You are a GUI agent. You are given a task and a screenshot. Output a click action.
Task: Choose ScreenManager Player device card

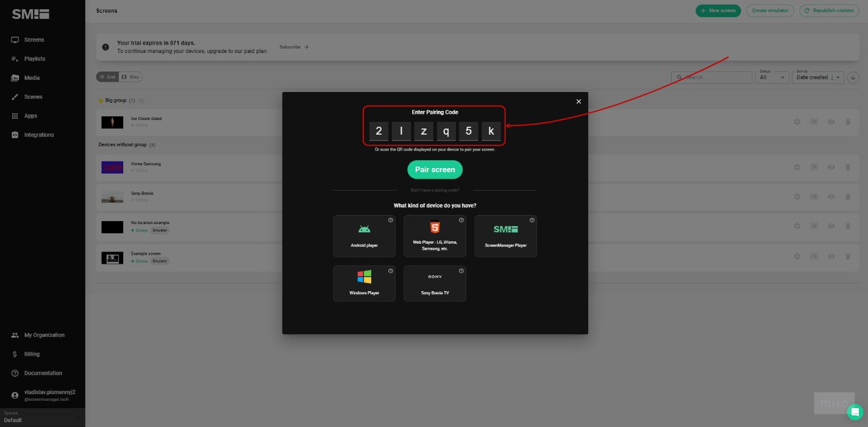pyautogui.click(x=505, y=236)
